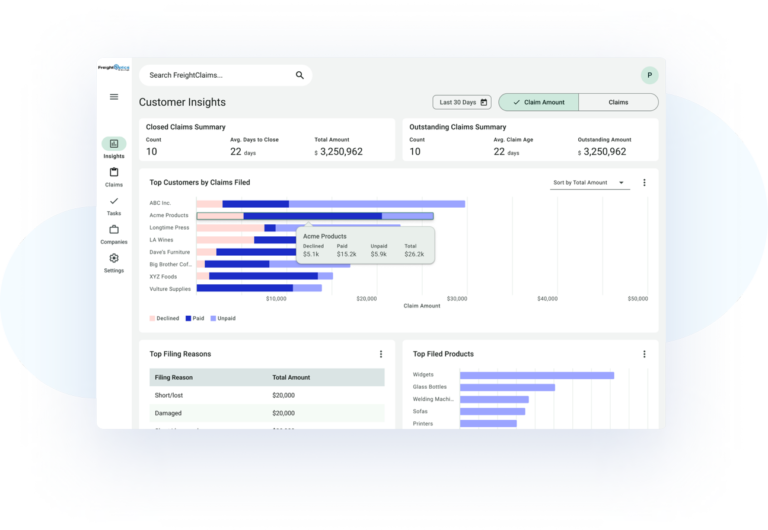
Task: Open Top Filed Products options menu
Action: click(x=644, y=354)
